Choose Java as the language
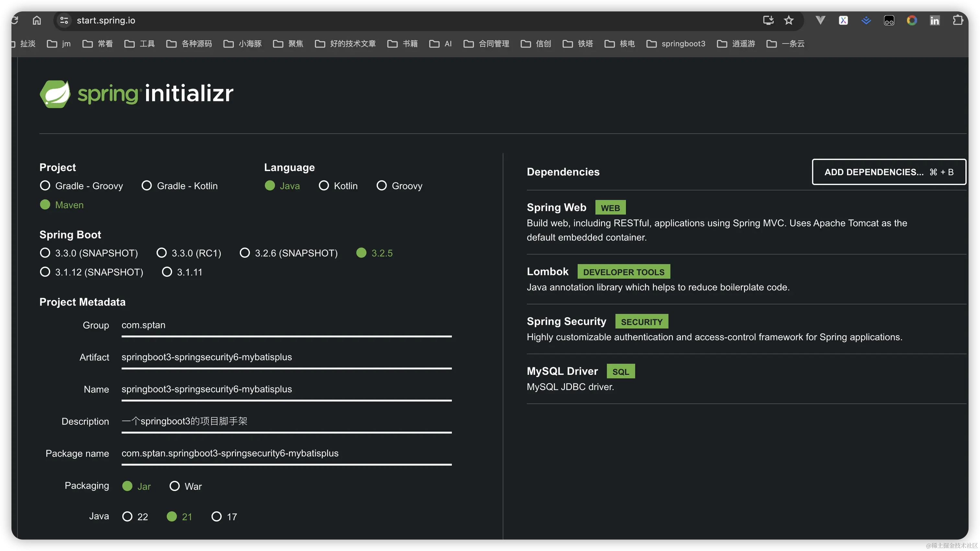Image resolution: width=980 pixels, height=551 pixels. click(x=282, y=186)
